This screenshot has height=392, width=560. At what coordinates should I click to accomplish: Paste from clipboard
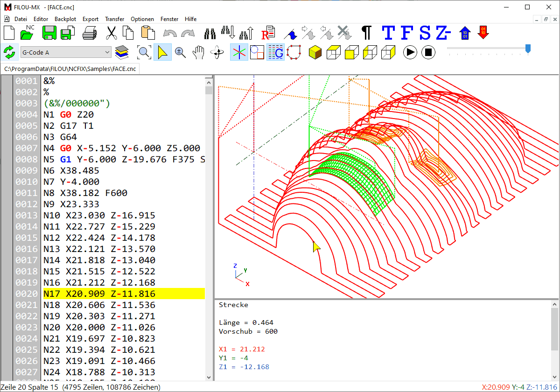click(x=148, y=33)
